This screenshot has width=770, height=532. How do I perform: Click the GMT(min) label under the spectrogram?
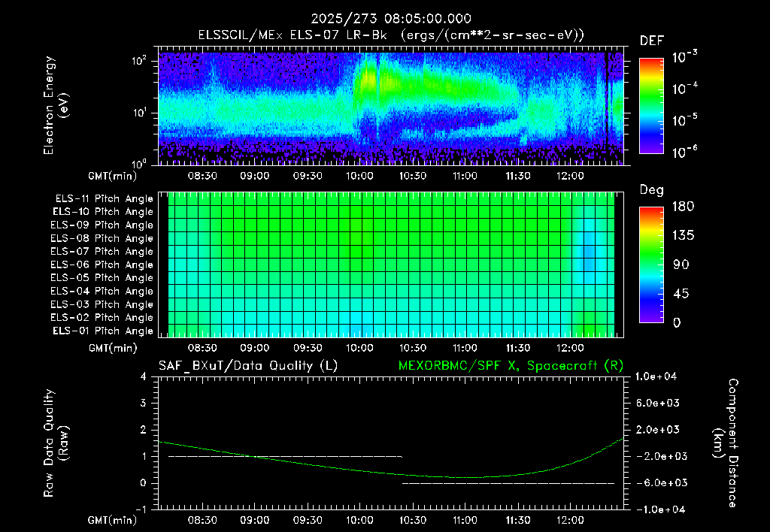tap(113, 176)
